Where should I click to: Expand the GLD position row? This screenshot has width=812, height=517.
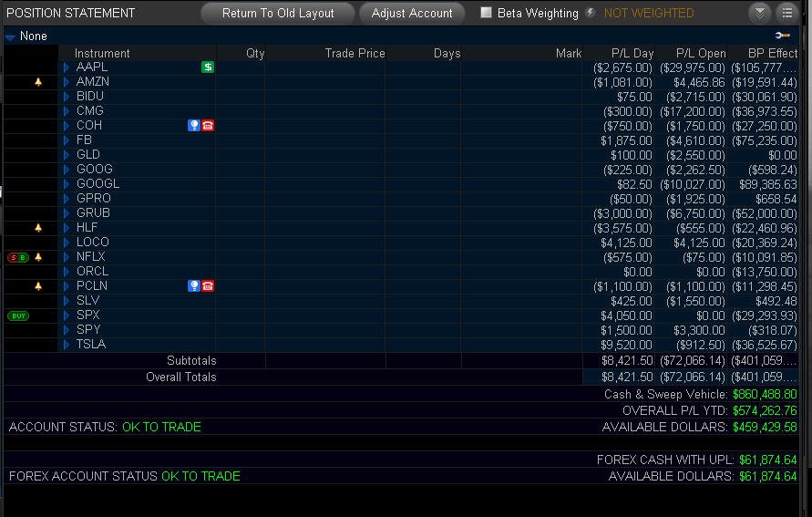[x=67, y=155]
